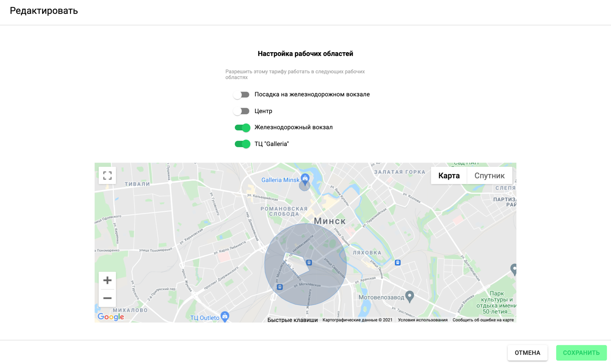611x364 pixels.
Task: Click the ТЦ Outleto shopping marker
Action: click(x=225, y=316)
